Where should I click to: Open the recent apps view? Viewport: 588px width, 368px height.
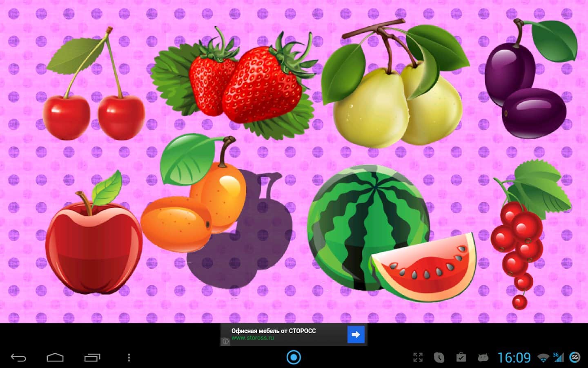(92, 358)
